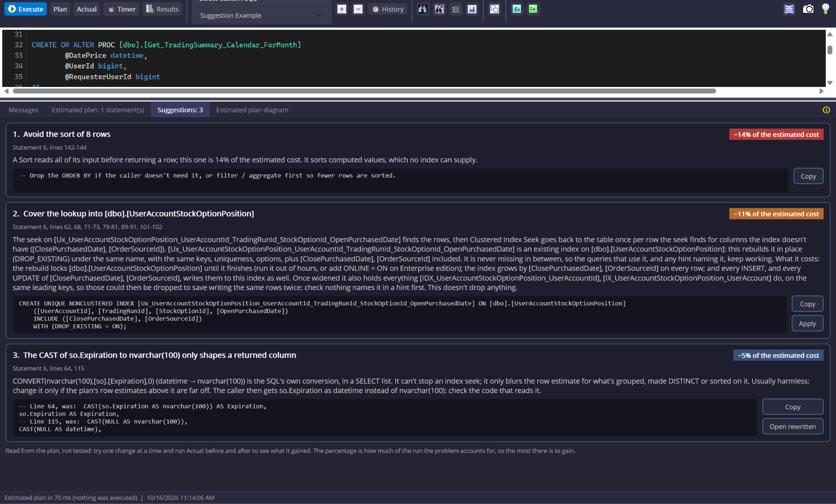The width and height of the screenshot is (836, 504).
Task: Click the '1. Avoid the sort of 8 rows' heading
Action: [61, 134]
